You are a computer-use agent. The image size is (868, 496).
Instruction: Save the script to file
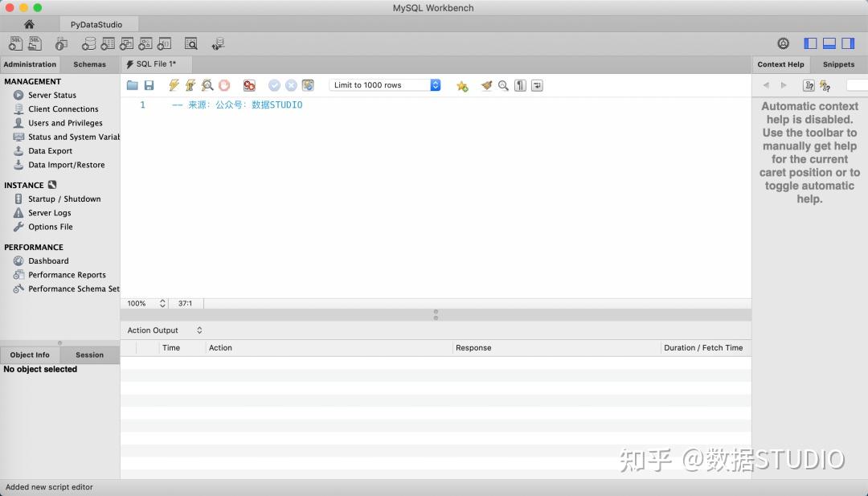tap(149, 85)
